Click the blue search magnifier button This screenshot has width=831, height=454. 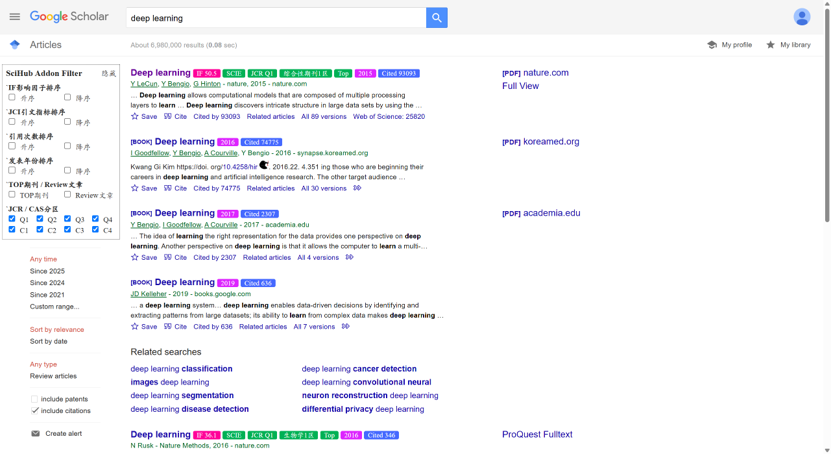coord(436,18)
